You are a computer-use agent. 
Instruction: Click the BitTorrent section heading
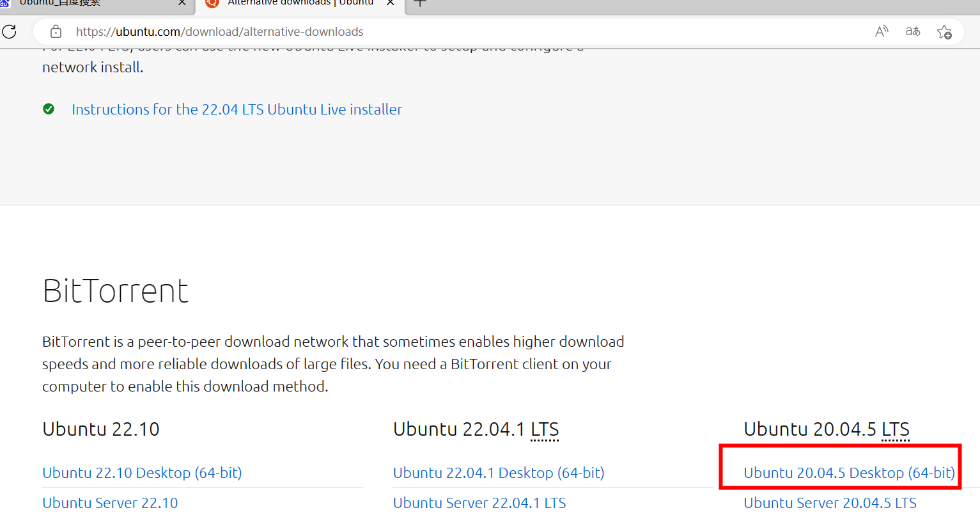[116, 291]
